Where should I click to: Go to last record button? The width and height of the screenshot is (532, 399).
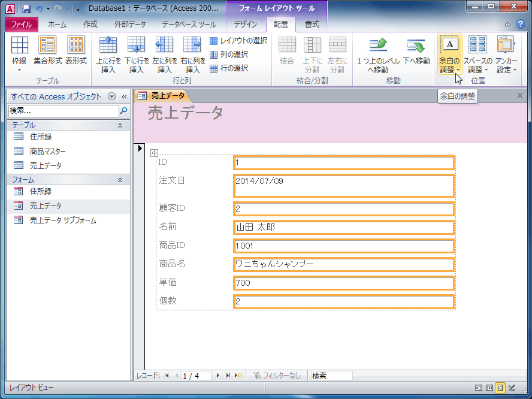pyautogui.click(x=228, y=375)
